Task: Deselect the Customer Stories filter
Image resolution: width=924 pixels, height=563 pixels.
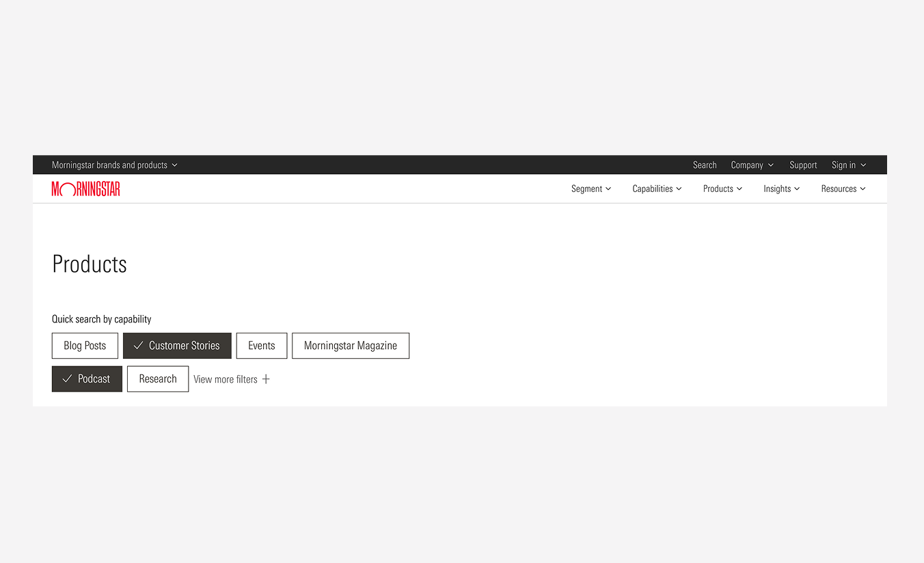Action: [177, 346]
